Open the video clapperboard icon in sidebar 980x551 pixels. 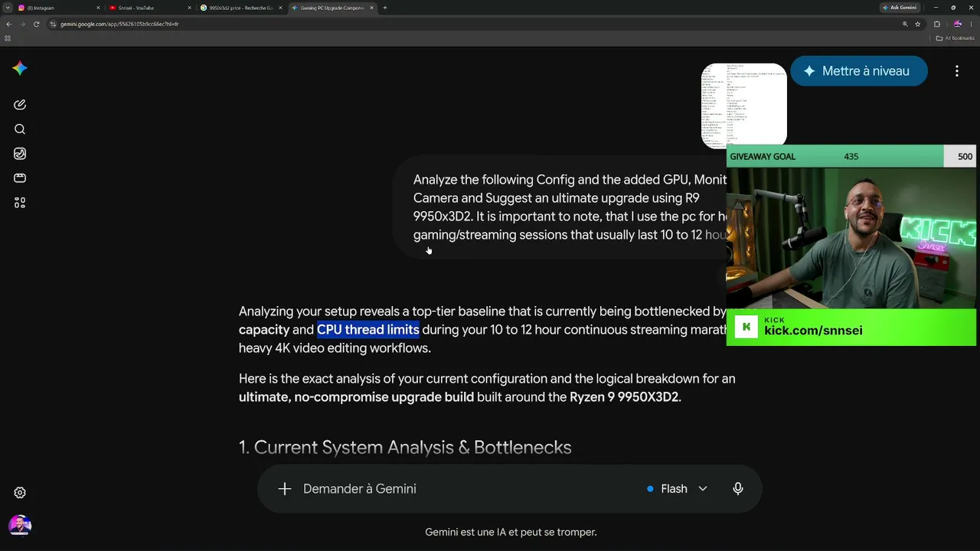(x=20, y=178)
